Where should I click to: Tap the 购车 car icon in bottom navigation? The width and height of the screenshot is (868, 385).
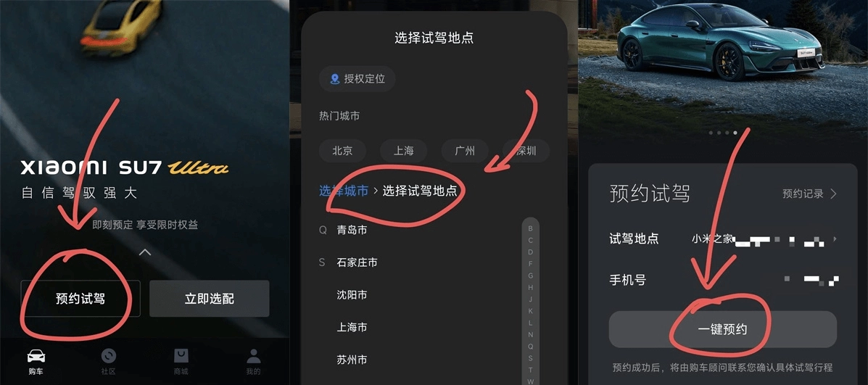[36, 356]
